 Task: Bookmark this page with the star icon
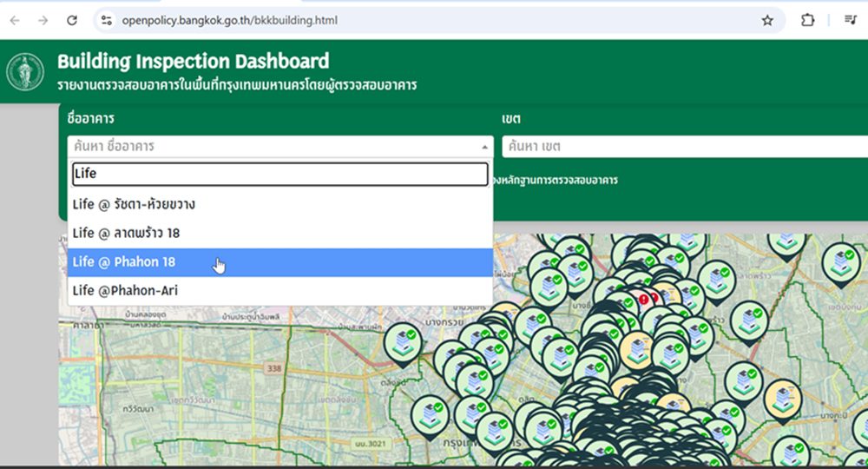pyautogui.click(x=766, y=20)
